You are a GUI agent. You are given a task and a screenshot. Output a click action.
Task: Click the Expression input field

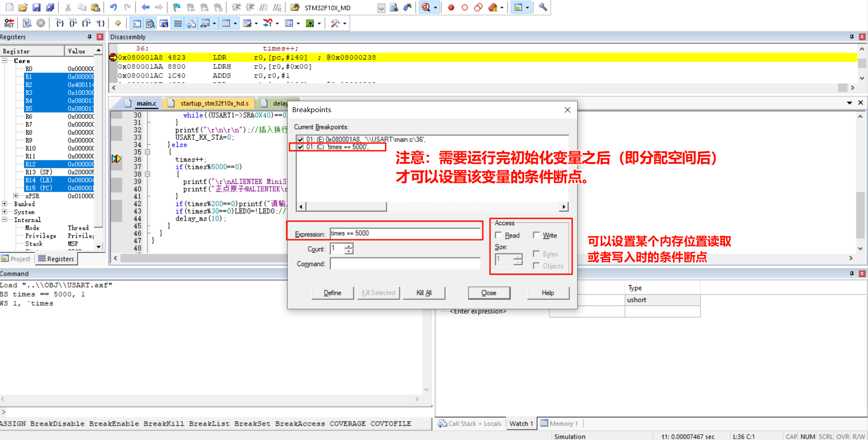405,233
